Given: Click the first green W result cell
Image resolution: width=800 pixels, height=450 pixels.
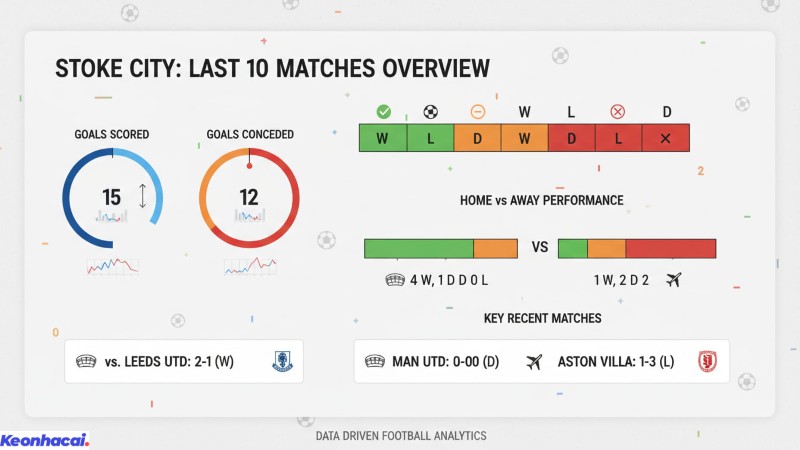Looking at the screenshot, I should [x=383, y=138].
